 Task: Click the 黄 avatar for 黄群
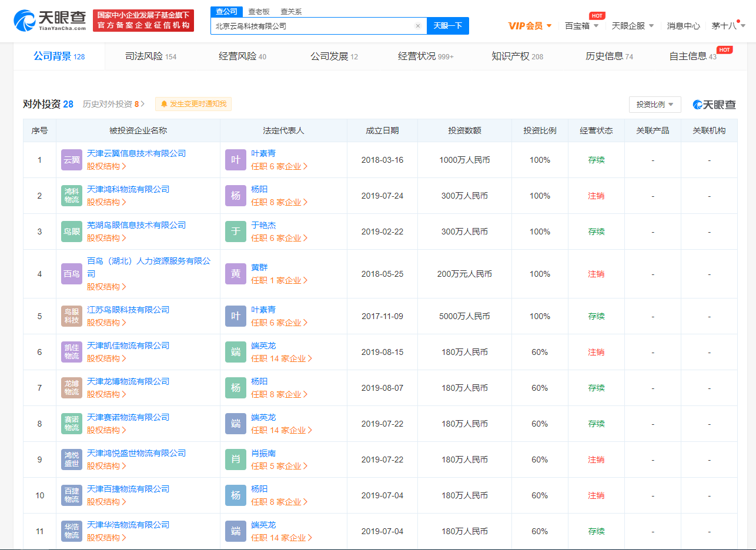(x=236, y=274)
